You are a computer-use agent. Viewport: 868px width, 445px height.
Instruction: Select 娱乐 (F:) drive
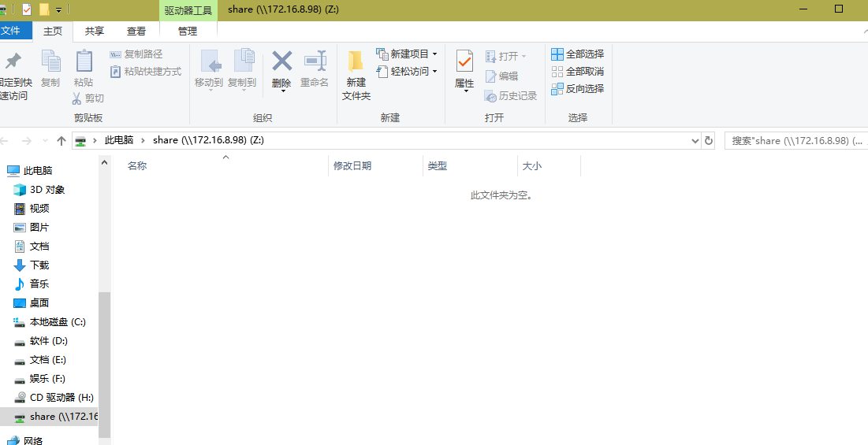click(49, 379)
